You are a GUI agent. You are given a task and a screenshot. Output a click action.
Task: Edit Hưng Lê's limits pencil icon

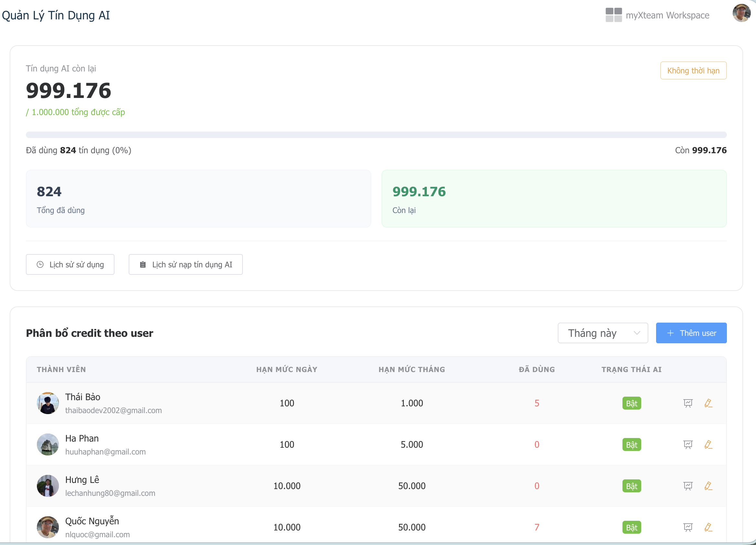click(708, 486)
